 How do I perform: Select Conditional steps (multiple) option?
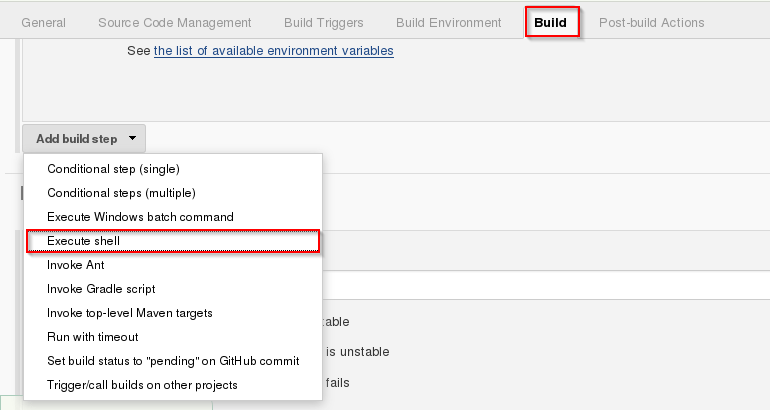click(121, 193)
